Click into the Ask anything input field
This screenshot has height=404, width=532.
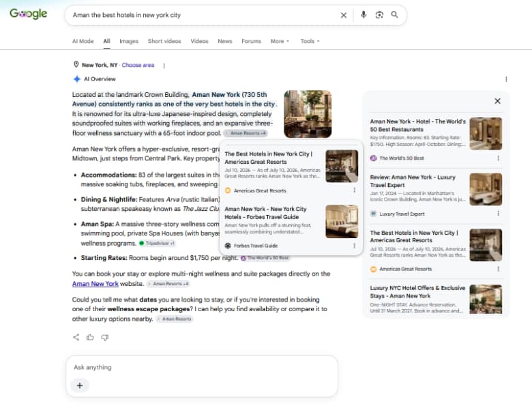click(x=202, y=367)
